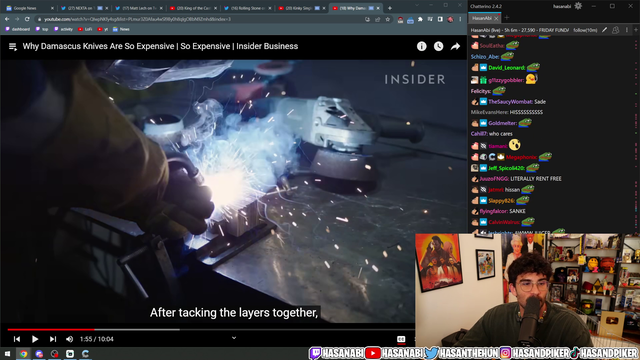This screenshot has height=360, width=640.
Task: Close the HasanAbi Chatterino tab
Action: [x=496, y=18]
